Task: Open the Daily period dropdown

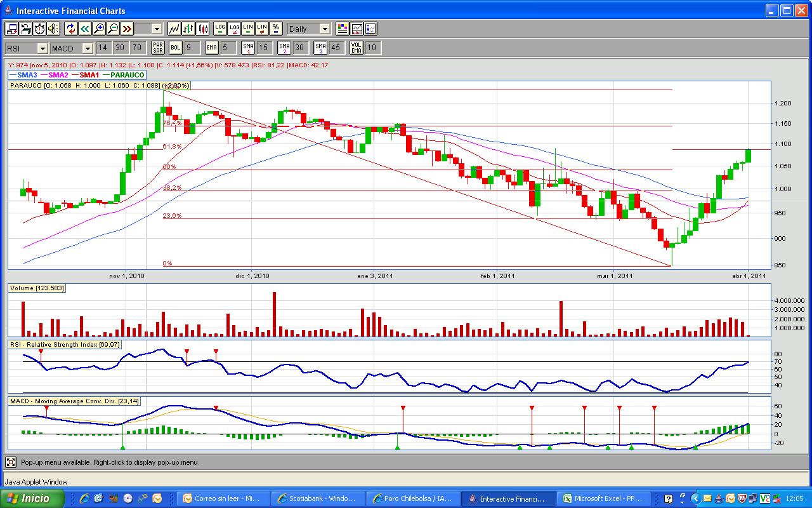Action: [x=309, y=29]
